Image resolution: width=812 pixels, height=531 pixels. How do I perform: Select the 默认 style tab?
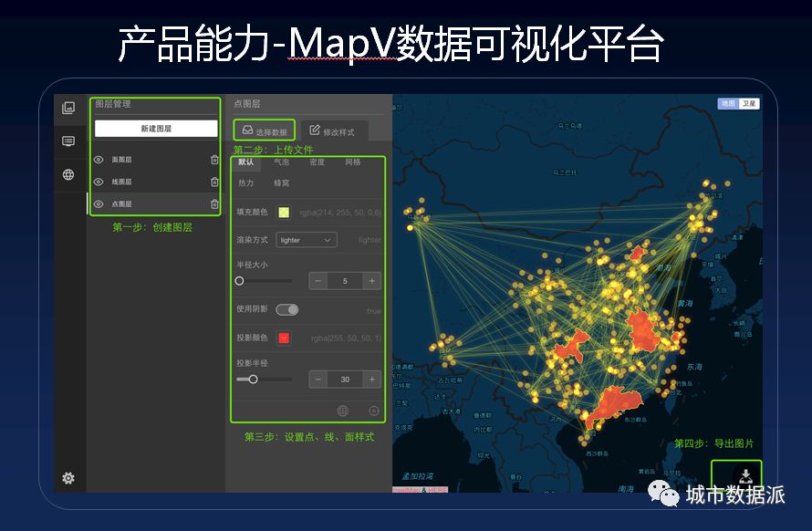click(246, 162)
